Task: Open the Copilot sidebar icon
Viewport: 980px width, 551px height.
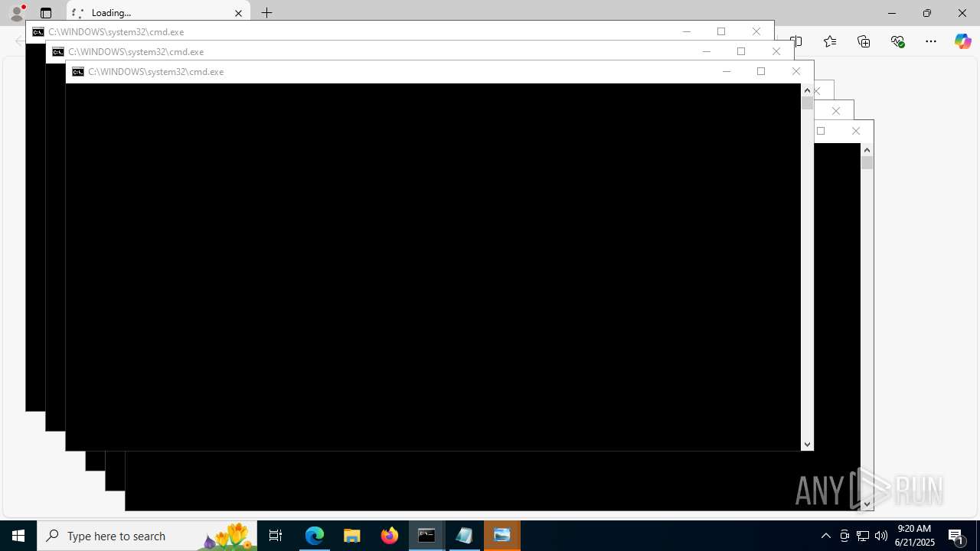Action: pyautogui.click(x=962, y=41)
